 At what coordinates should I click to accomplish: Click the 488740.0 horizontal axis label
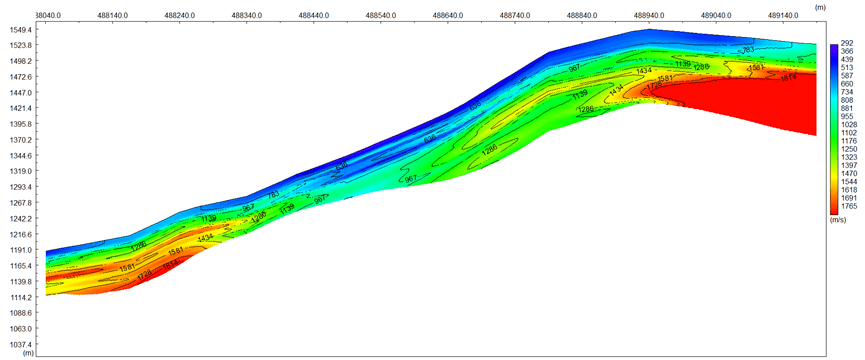coord(515,16)
